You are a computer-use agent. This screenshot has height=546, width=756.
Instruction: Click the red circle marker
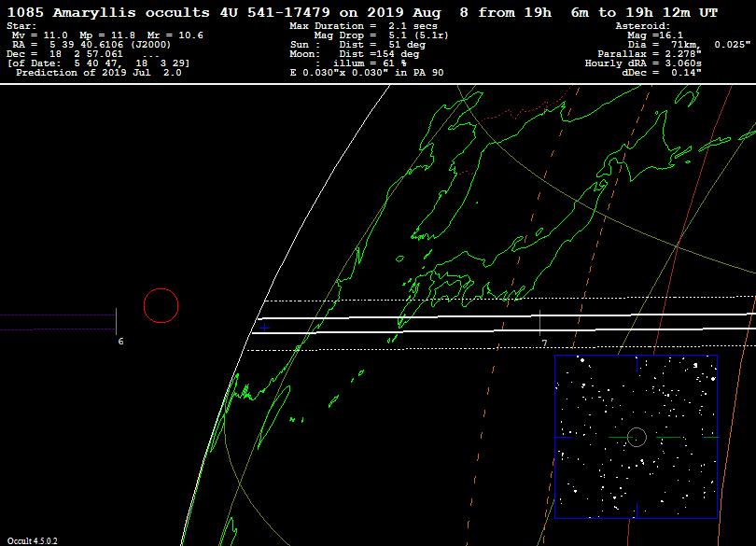point(161,305)
